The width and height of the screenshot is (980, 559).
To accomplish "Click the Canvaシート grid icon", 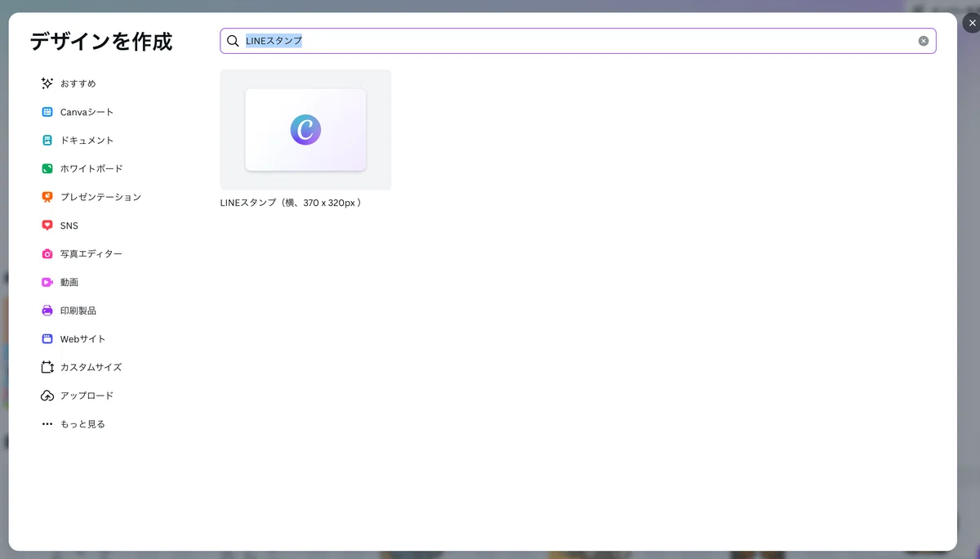I will point(47,112).
